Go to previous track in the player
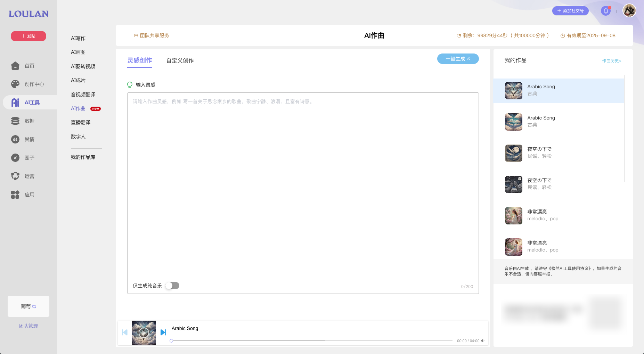Image resolution: width=644 pixels, height=354 pixels. coord(125,332)
